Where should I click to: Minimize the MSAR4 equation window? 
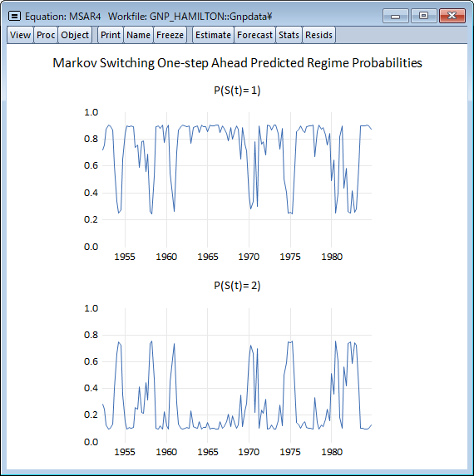point(396,16)
